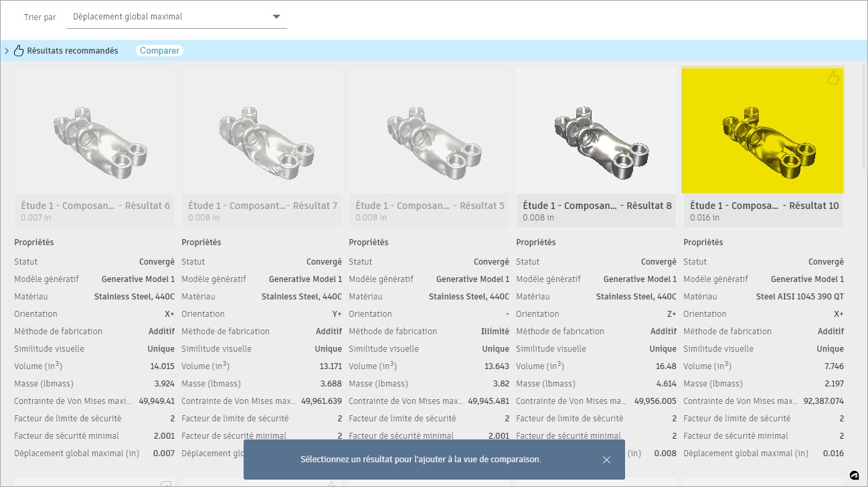Click the volume value '13.643'
868x487 pixels.
point(497,366)
